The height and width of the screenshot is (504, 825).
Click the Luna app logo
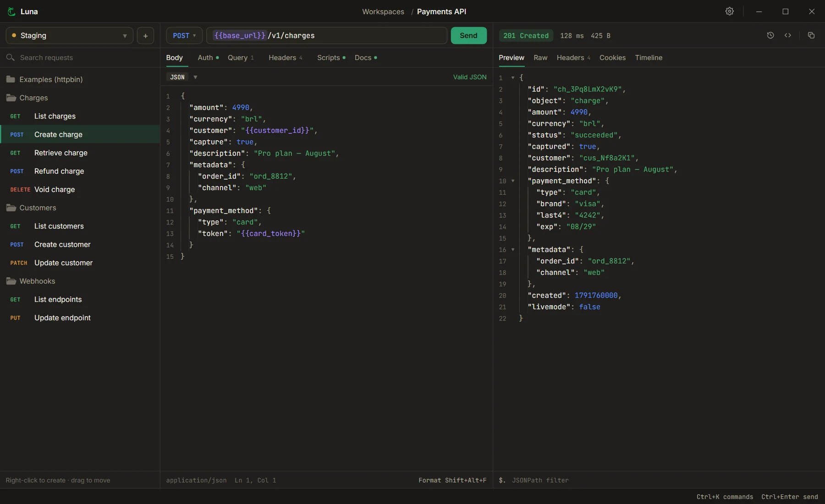coord(11,11)
